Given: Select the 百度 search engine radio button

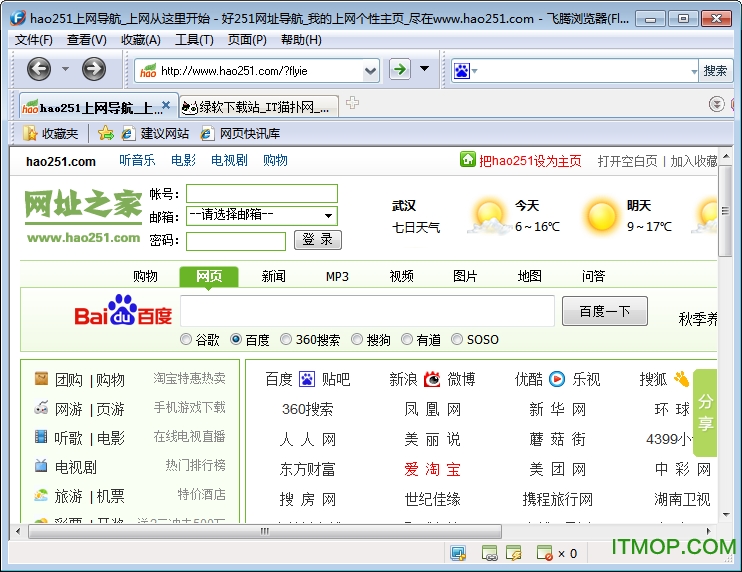Looking at the screenshot, I should click(x=236, y=339).
